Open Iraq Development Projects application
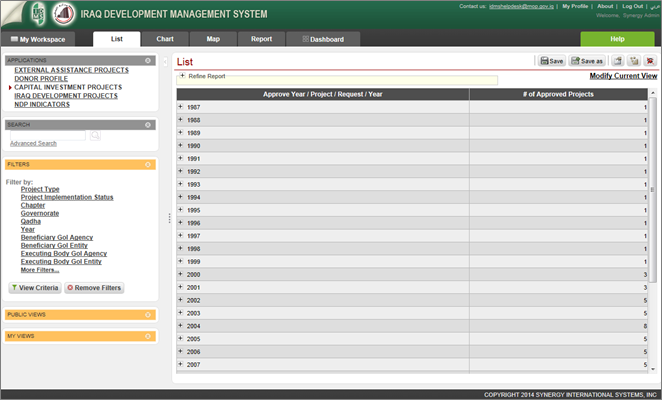The height and width of the screenshot is (400, 662). [x=66, y=96]
